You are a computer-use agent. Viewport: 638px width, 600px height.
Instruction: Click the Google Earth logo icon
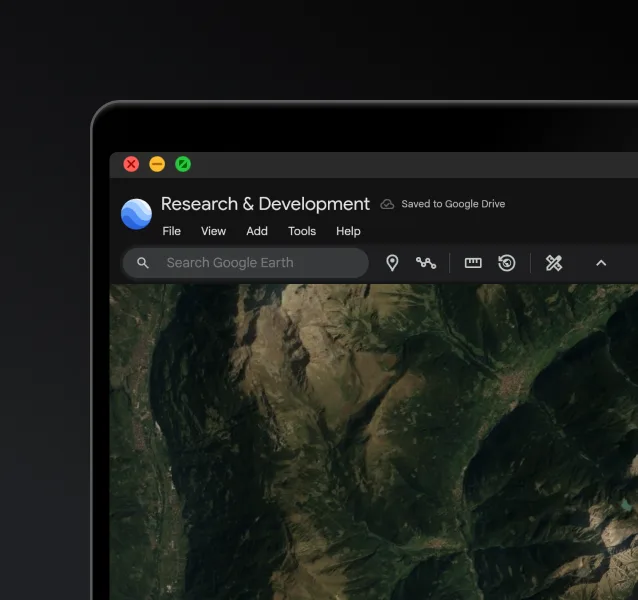136,214
